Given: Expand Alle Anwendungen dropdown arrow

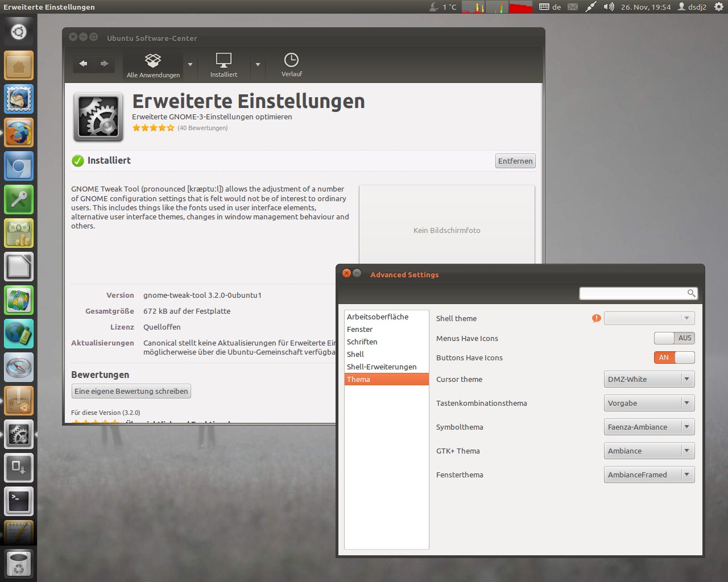Looking at the screenshot, I should pos(190,64).
